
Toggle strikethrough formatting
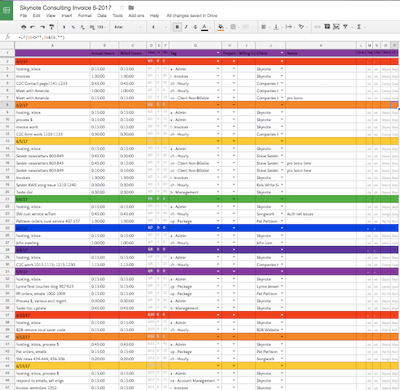coord(195,27)
